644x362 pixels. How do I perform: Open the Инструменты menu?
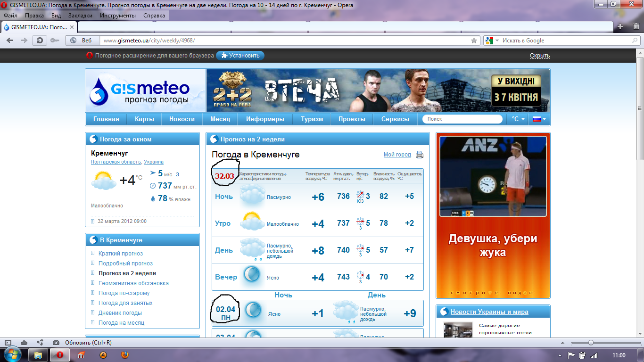click(118, 15)
